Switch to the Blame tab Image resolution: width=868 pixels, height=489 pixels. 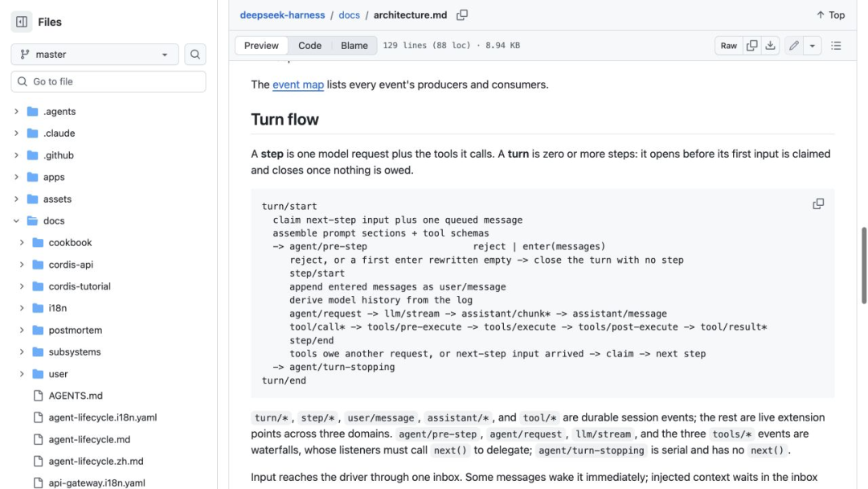pos(354,45)
